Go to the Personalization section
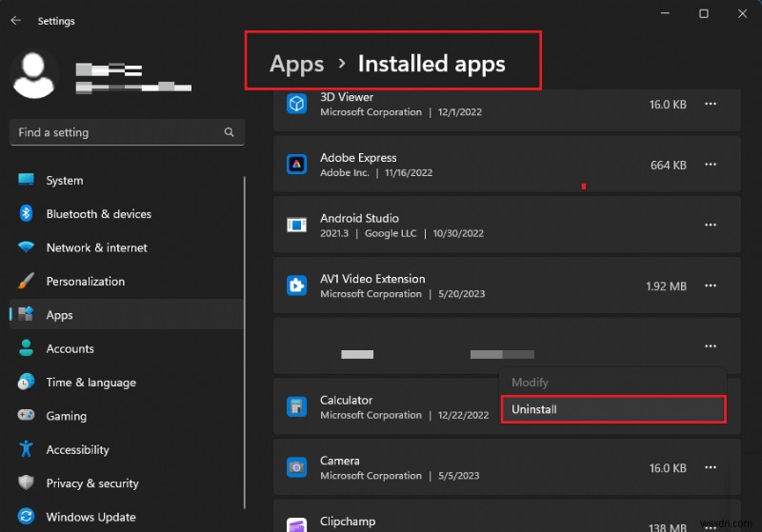This screenshot has width=762, height=532. [x=127, y=281]
